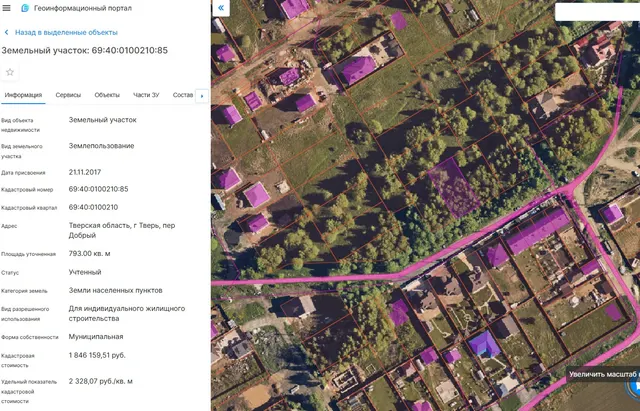Image resolution: width=640 pixels, height=411 pixels.
Task: Focus the map search field
Action: coord(597,12)
